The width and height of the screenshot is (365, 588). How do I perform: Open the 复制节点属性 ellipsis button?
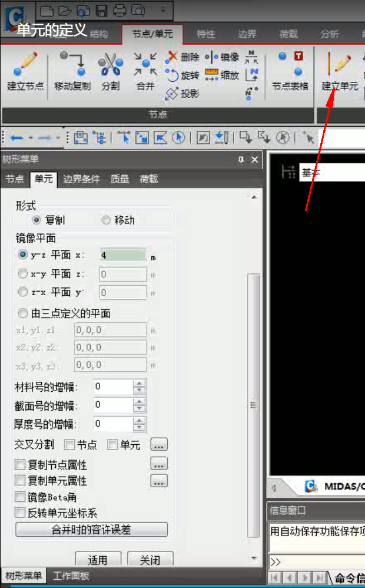(x=159, y=464)
